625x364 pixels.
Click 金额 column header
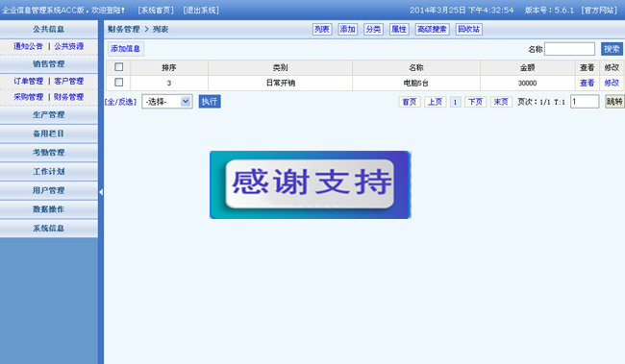coord(527,67)
